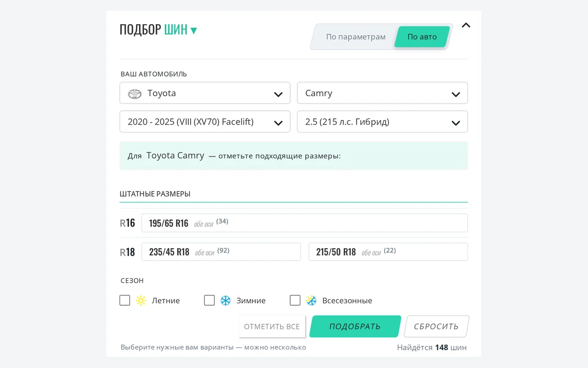Switch to the По авто tab
The image size is (588, 368).
422,37
